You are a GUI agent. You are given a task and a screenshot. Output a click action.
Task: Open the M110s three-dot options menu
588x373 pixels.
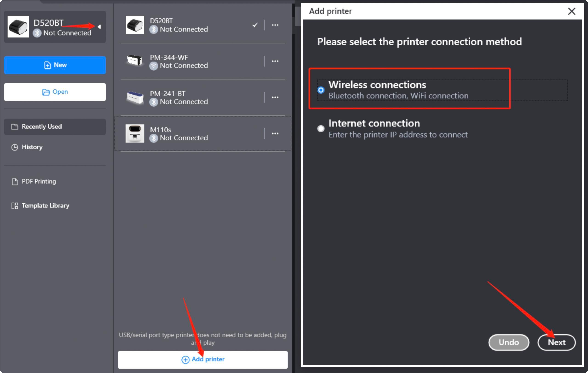(275, 133)
